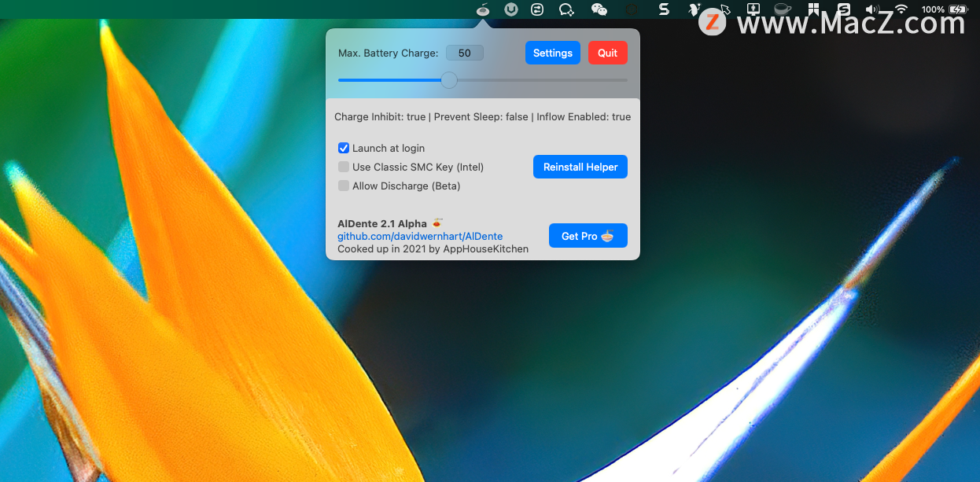Click the Get Pro button

588,236
